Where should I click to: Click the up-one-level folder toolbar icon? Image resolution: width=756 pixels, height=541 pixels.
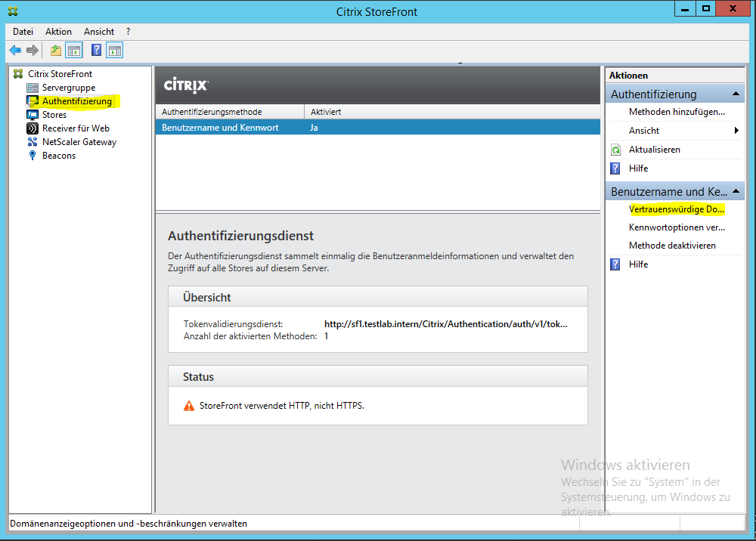point(56,50)
